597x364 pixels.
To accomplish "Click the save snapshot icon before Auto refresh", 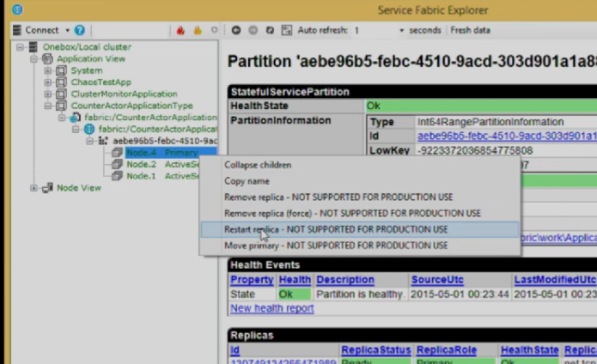I will (286, 30).
